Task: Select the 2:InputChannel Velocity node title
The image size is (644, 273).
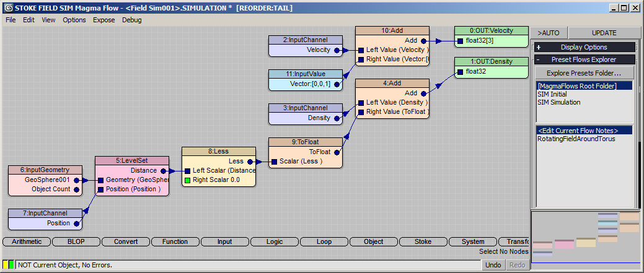Action: coord(306,40)
